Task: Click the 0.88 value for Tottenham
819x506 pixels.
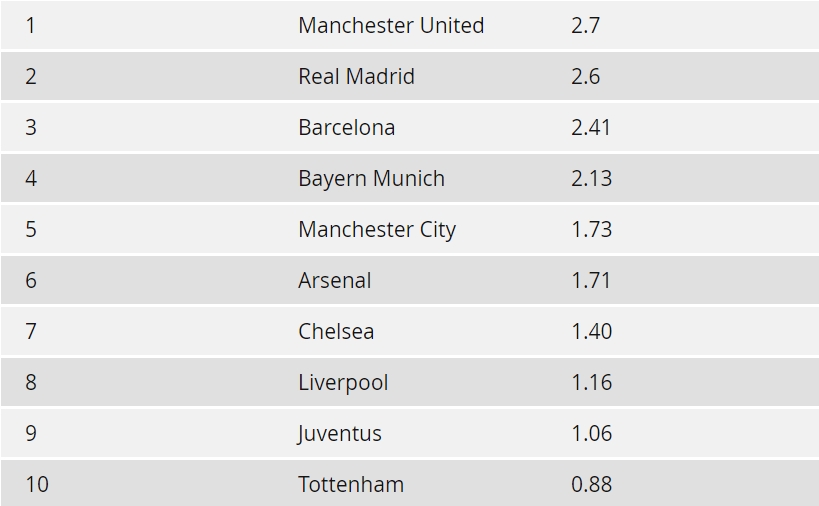Action: pos(591,485)
